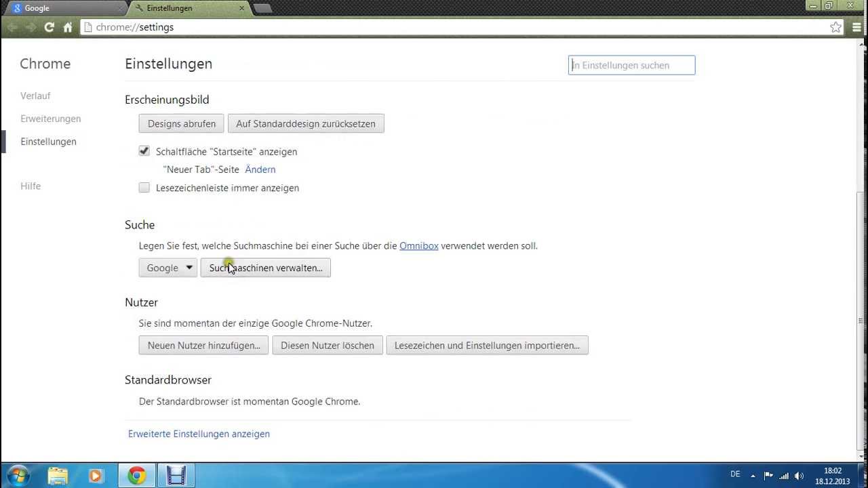868x488 pixels.
Task: Open the Google search engine dropdown
Action: coord(167,268)
